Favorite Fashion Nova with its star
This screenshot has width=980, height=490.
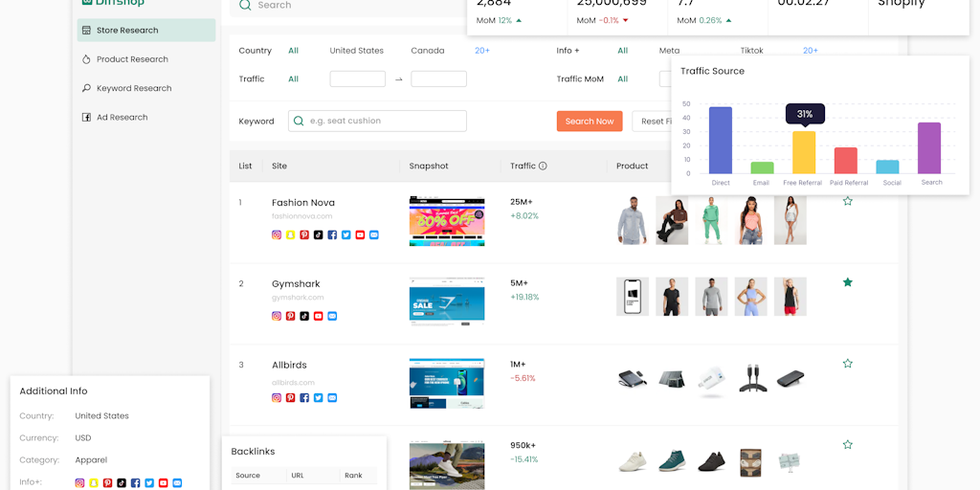click(x=848, y=201)
